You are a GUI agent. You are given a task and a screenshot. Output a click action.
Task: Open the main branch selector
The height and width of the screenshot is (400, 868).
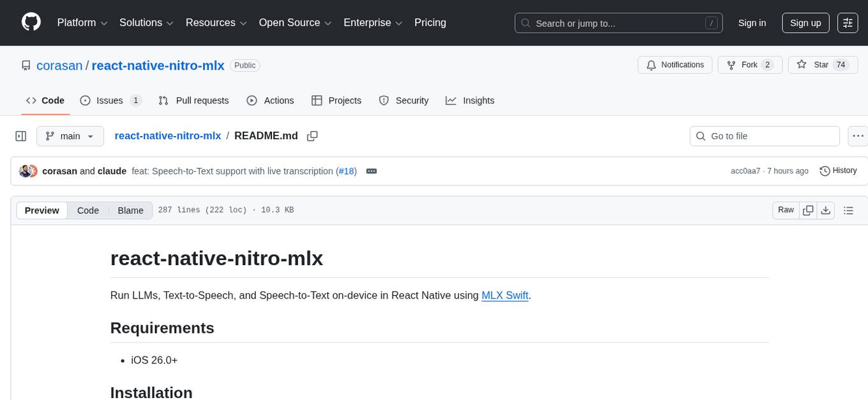(x=70, y=135)
